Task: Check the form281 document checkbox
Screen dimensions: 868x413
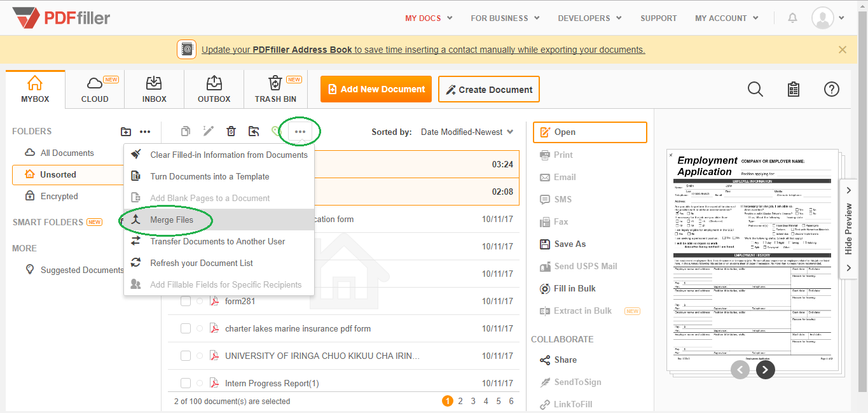Action: click(186, 301)
